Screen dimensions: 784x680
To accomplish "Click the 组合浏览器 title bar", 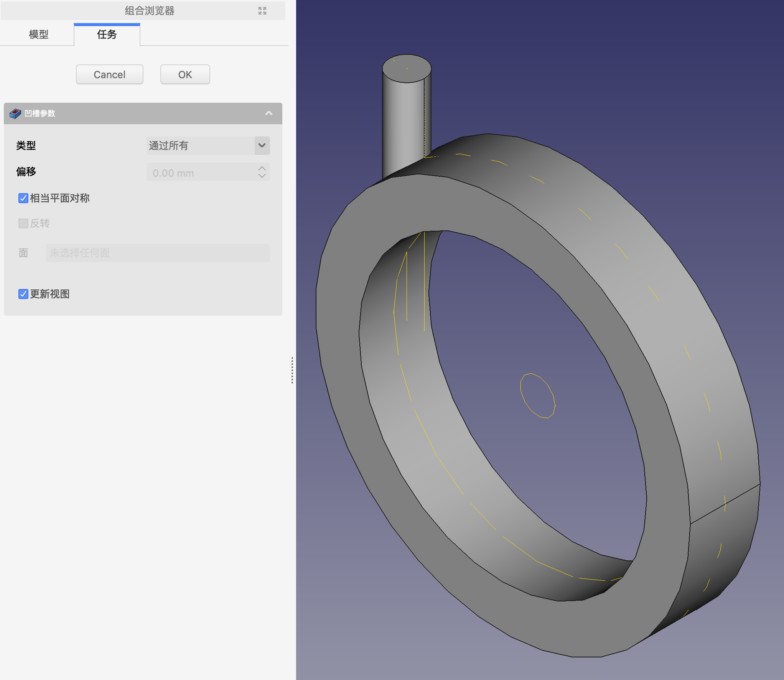I will click(x=149, y=11).
